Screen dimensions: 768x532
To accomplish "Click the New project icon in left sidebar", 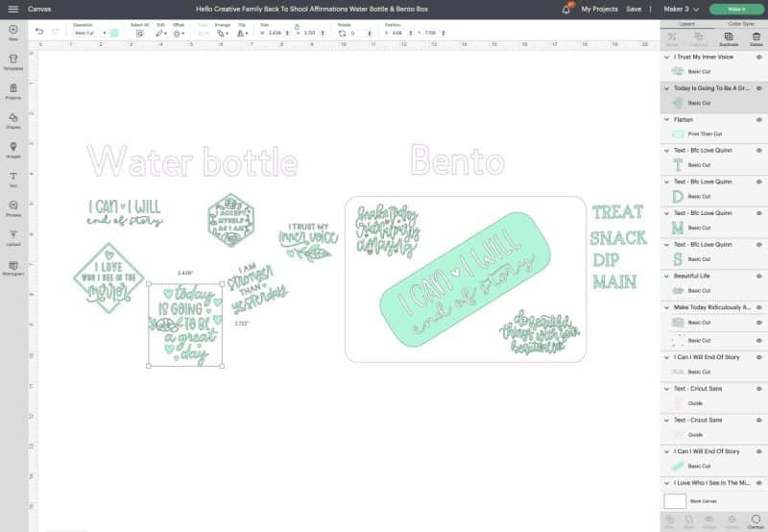I will 13,33.
